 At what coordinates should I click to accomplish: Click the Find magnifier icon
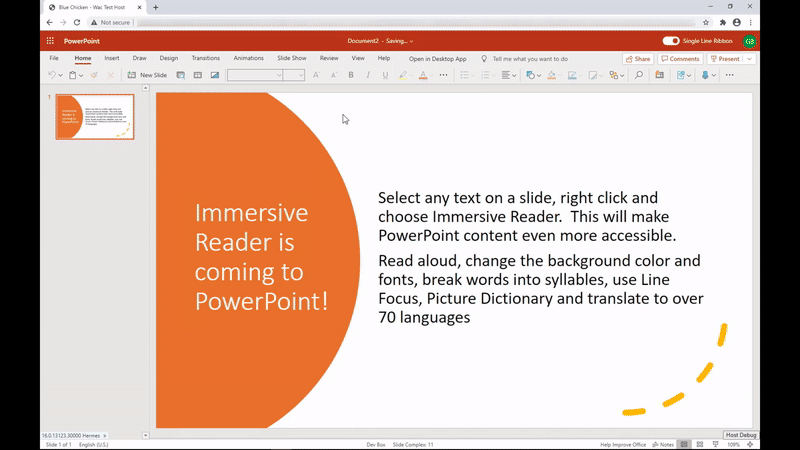639,75
